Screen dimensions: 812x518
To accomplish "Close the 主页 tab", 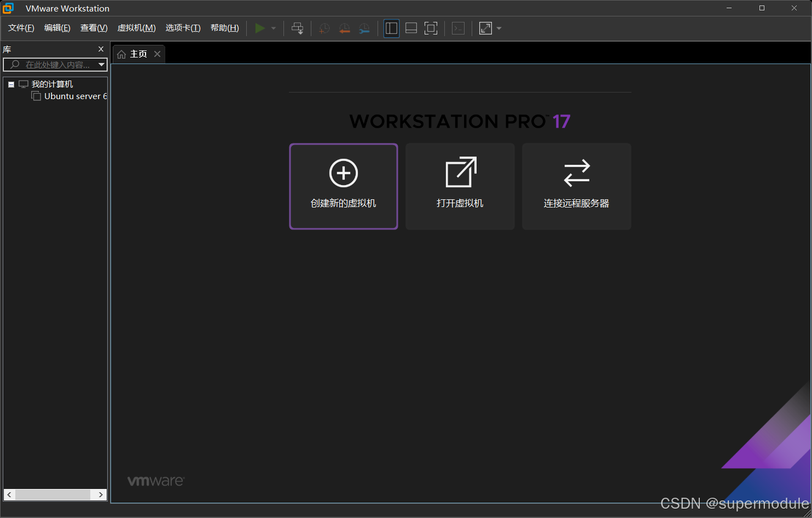I will coord(157,54).
